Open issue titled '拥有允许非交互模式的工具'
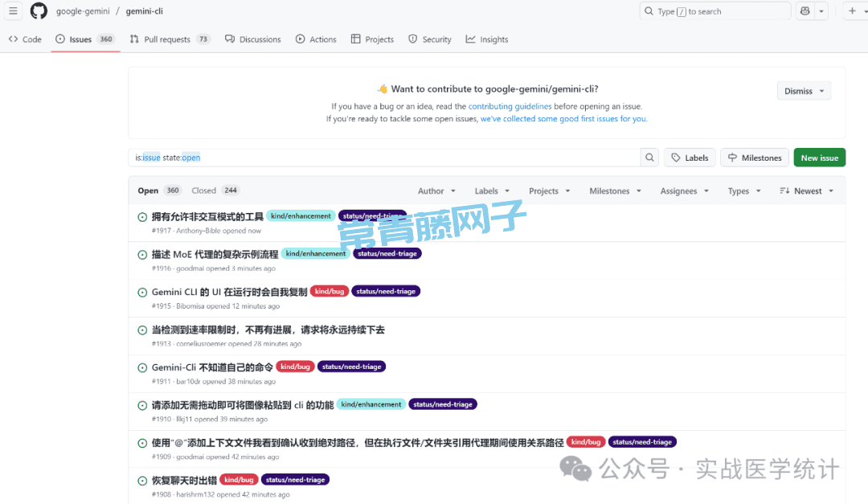The image size is (868, 504). tap(207, 216)
